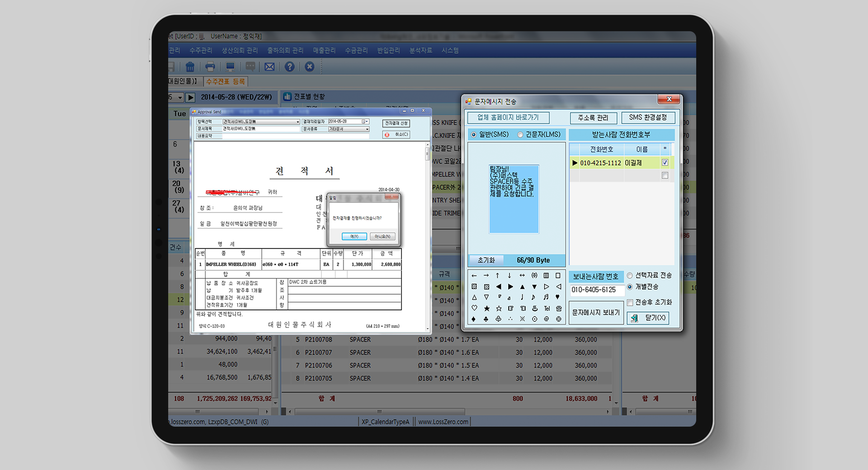Click the blue SMS message text area

(514, 199)
